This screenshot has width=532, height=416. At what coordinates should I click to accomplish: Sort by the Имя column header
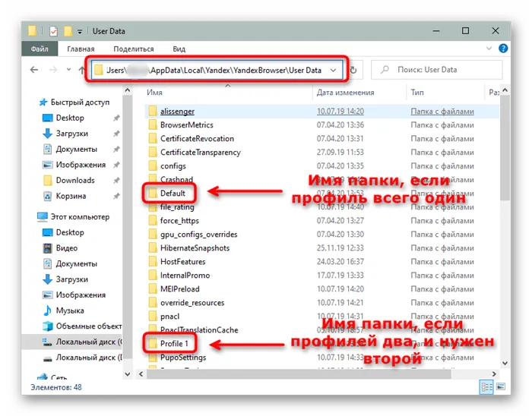(x=154, y=93)
